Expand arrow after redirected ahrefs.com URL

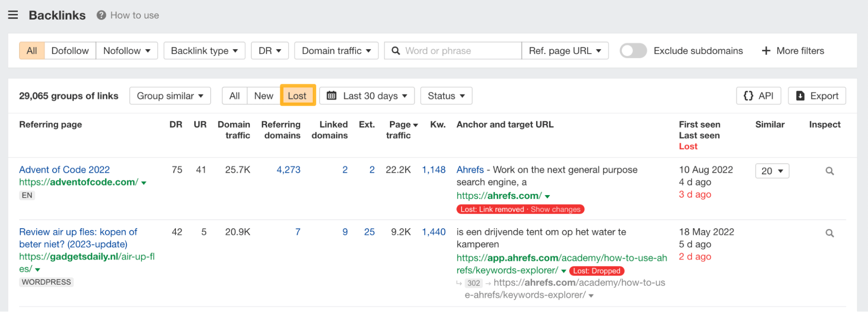[x=591, y=296]
